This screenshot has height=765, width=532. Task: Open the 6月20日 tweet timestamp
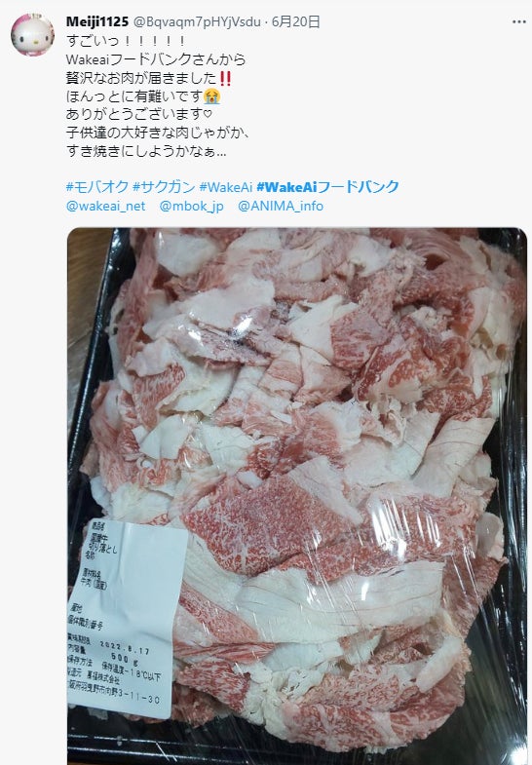[x=295, y=21]
